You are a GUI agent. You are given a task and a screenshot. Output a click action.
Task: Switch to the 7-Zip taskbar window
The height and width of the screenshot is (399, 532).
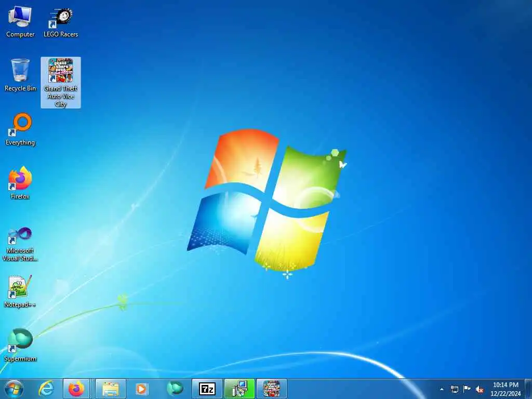click(x=207, y=389)
